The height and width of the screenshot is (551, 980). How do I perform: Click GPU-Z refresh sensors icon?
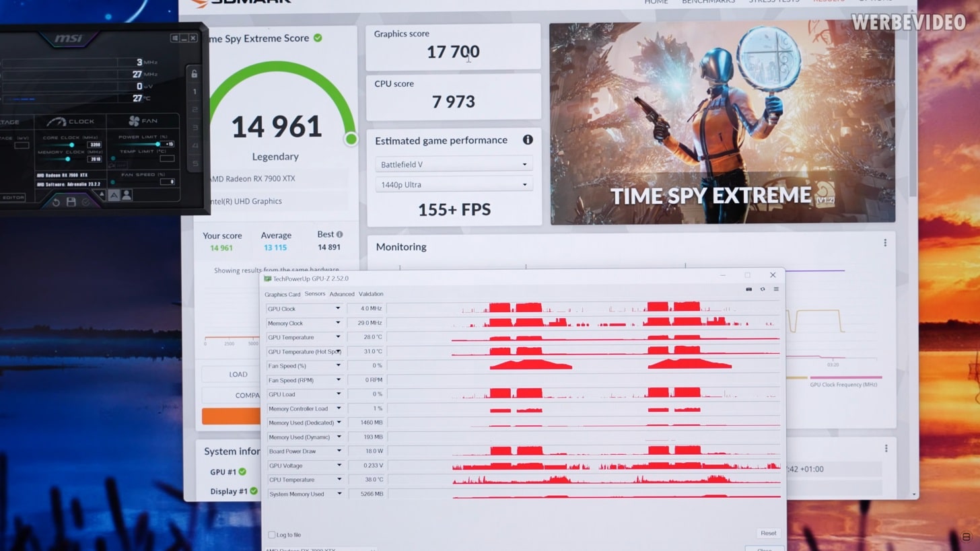click(x=763, y=289)
